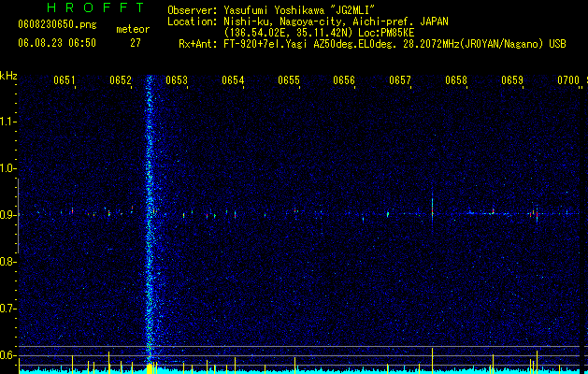Click the 0657 time marker
Screen dimensions: 588x374
click(x=400, y=80)
